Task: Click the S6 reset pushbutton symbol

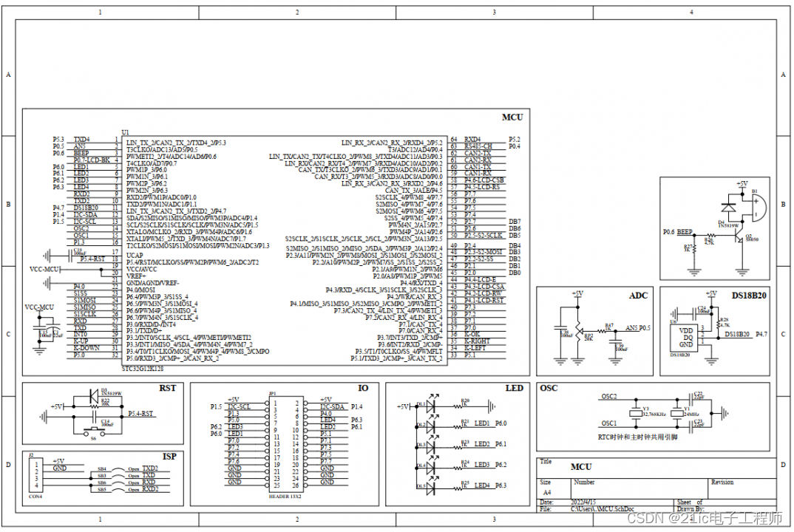Action: coord(93,432)
